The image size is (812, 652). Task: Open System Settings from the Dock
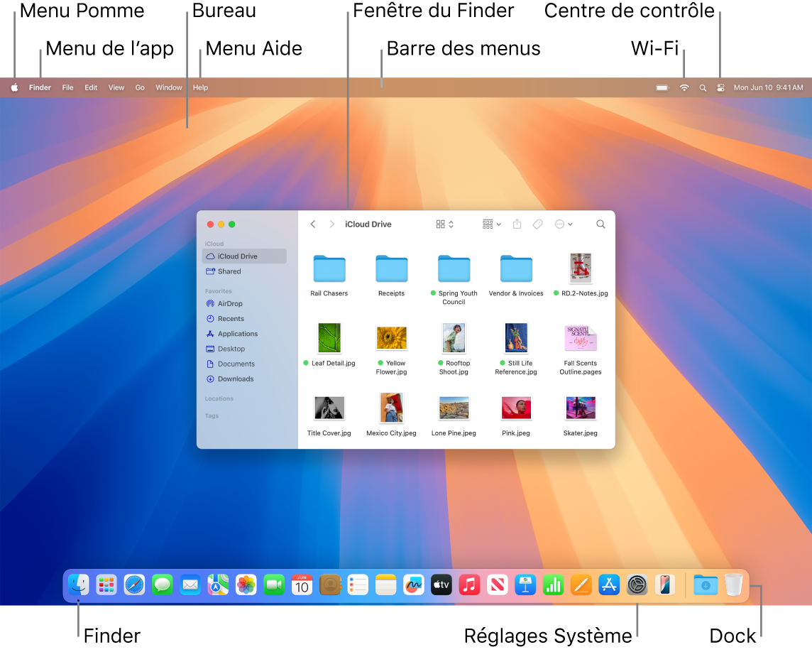click(x=637, y=585)
